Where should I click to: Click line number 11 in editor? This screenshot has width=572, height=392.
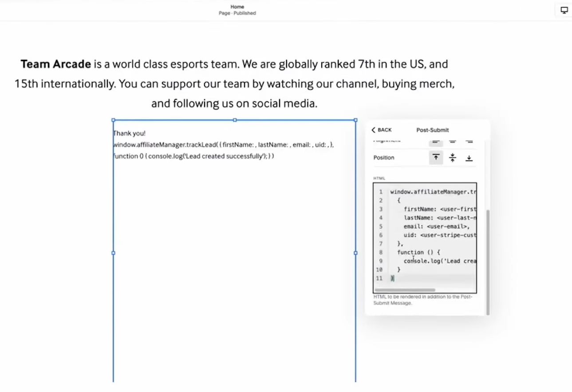379,278
